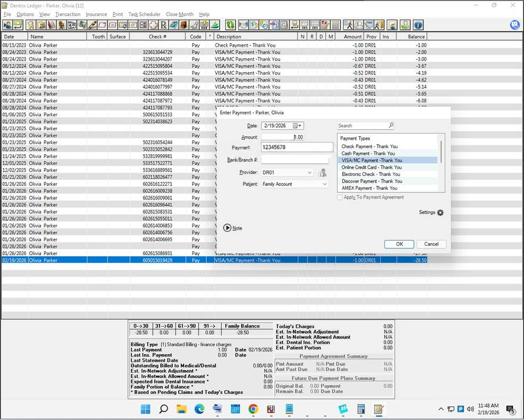
Task: Click the pen signature toolbar icon
Action: (x=92, y=25)
